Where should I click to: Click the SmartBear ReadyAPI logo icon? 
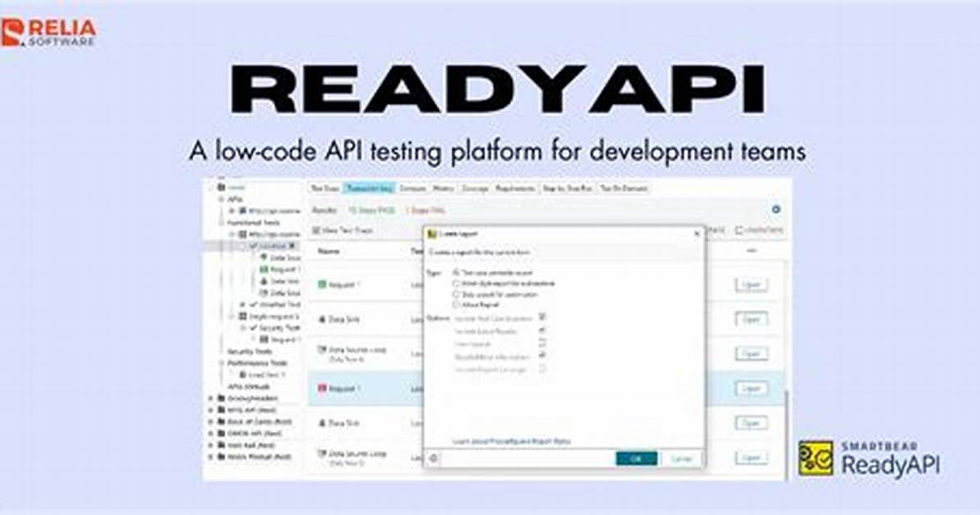[x=815, y=458]
